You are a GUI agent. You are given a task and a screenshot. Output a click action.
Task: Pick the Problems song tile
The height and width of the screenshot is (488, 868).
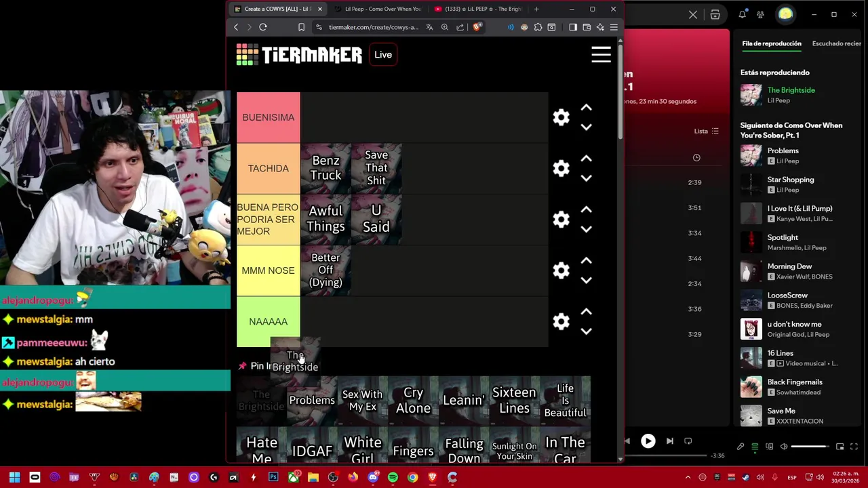click(312, 401)
